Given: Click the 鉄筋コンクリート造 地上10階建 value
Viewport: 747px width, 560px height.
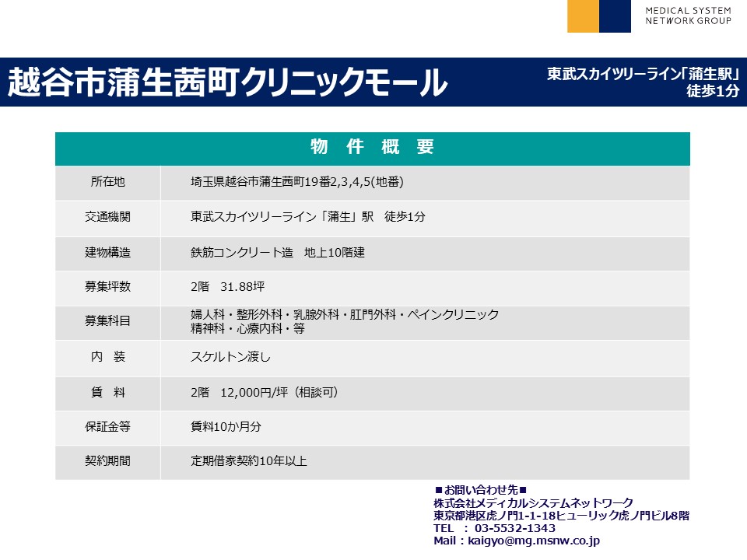Looking at the screenshot, I should point(278,253).
